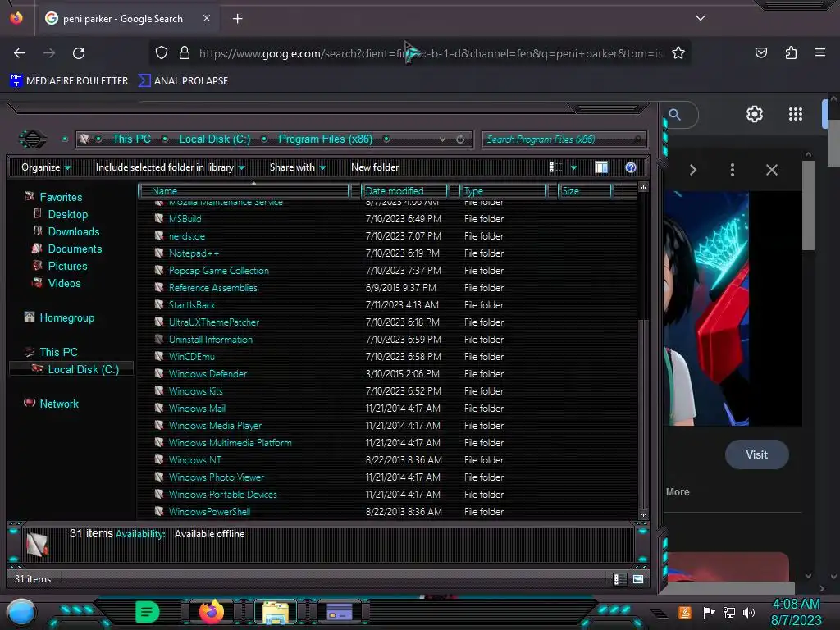Click the Peni Parker preview image
The image size is (840, 630).
706,308
